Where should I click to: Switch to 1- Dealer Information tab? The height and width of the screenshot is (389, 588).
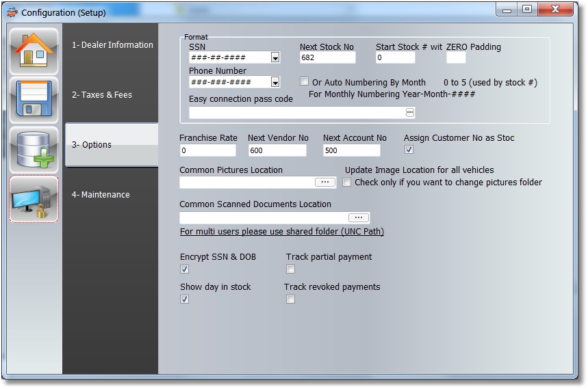(112, 45)
